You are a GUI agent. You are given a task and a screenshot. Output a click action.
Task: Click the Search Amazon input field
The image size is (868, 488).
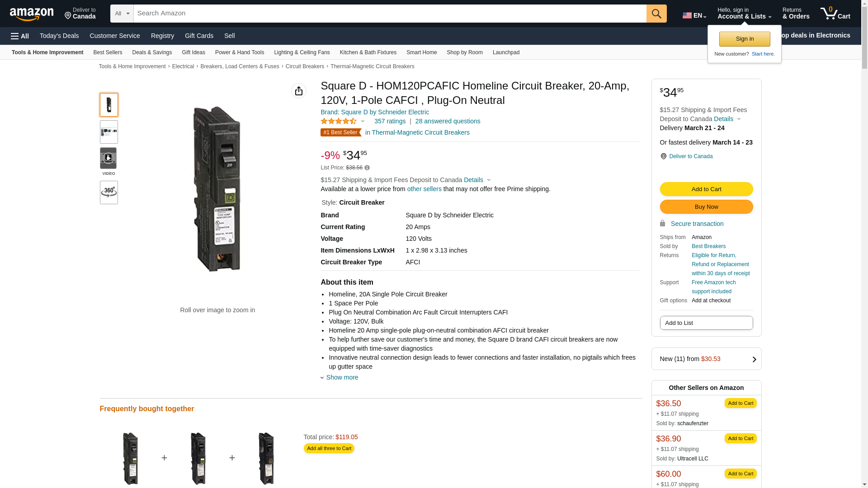pyautogui.click(x=390, y=14)
